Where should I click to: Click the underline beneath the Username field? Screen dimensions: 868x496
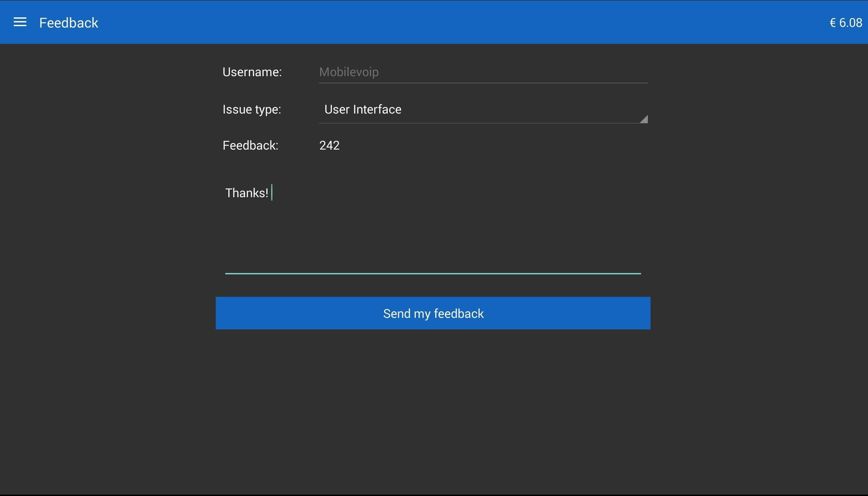pyautogui.click(x=483, y=83)
